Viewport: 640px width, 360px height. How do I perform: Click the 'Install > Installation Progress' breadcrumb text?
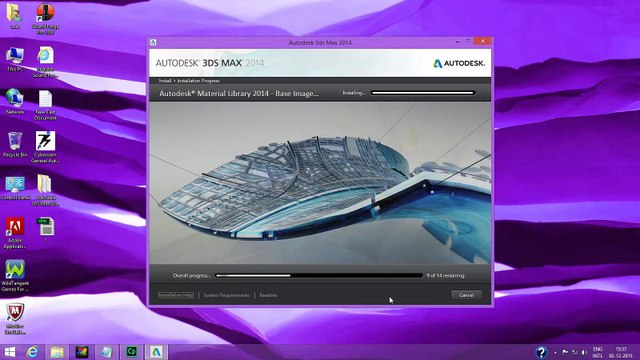click(x=189, y=81)
